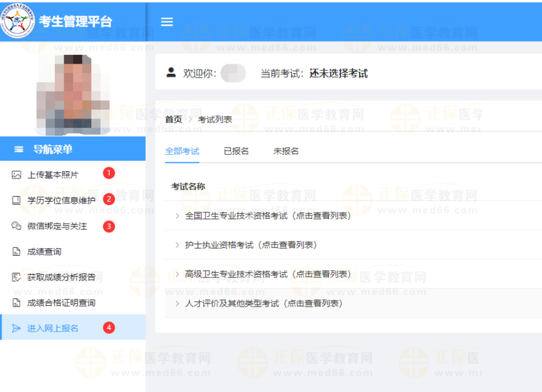542x392 pixels.
Task: Click the certificate icon beside 成绩合格证明查询
Action: point(16,303)
